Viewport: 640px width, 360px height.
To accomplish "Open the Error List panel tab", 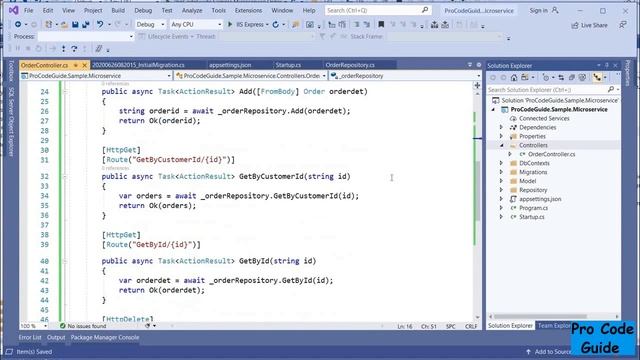I will [30, 338].
